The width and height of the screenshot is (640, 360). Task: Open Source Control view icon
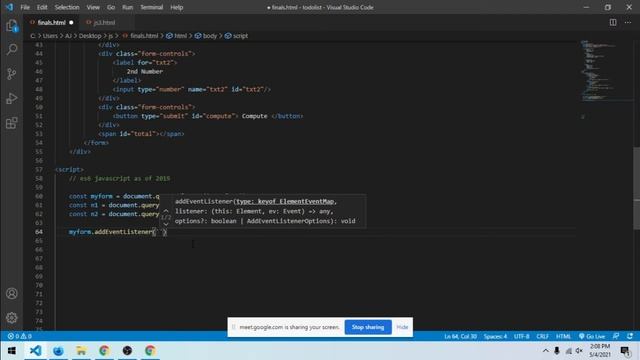12,74
